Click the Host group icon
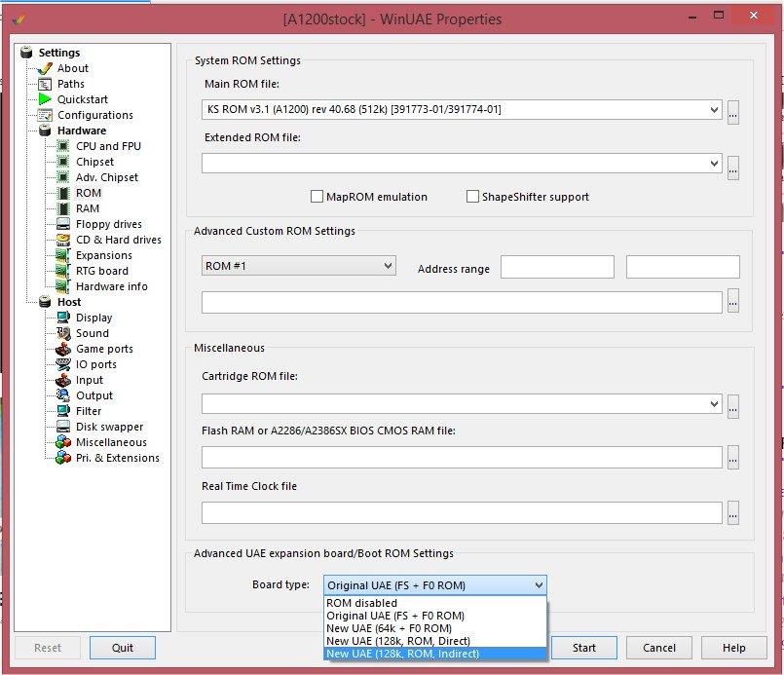Image resolution: width=784 pixels, height=675 pixels. click(x=45, y=302)
